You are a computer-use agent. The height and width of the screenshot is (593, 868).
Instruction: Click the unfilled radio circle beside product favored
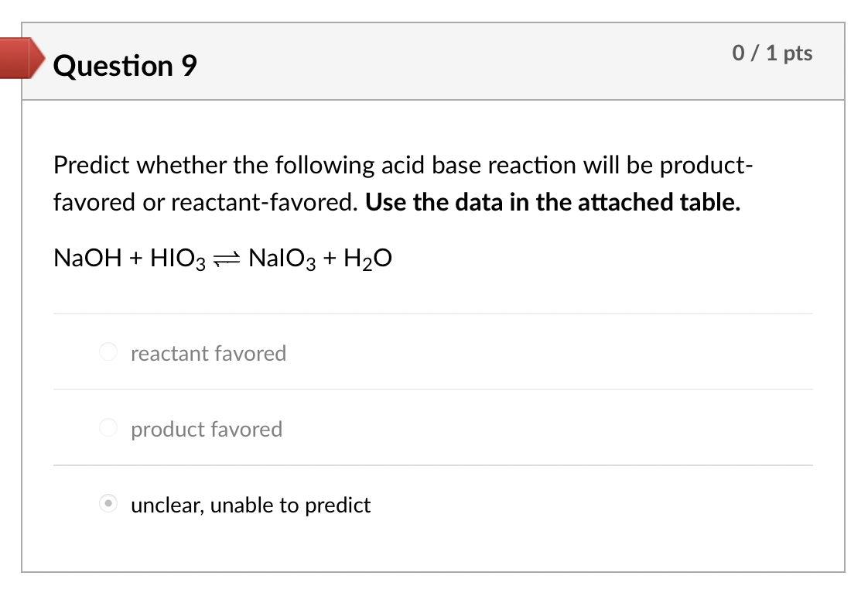click(x=108, y=427)
